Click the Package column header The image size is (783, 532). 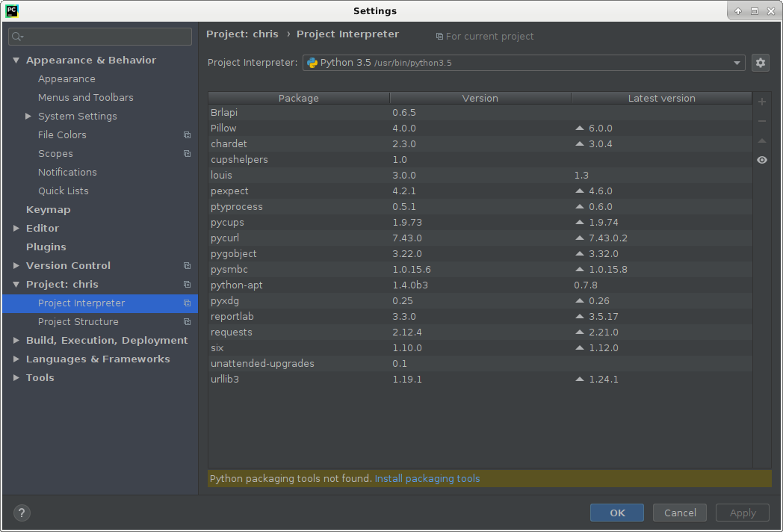[x=299, y=99]
